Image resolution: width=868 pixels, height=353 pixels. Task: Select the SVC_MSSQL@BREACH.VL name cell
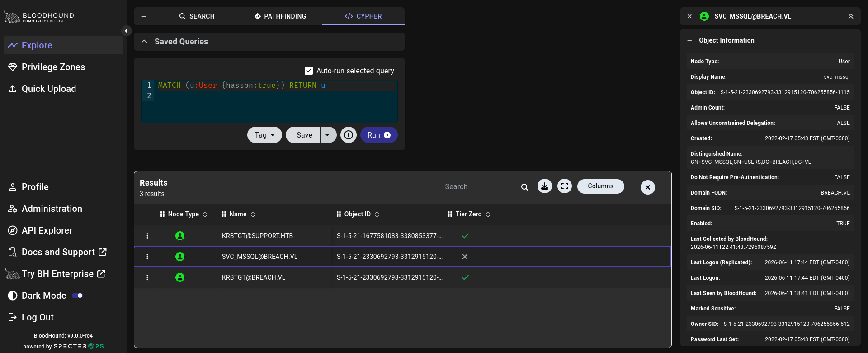[259, 257]
